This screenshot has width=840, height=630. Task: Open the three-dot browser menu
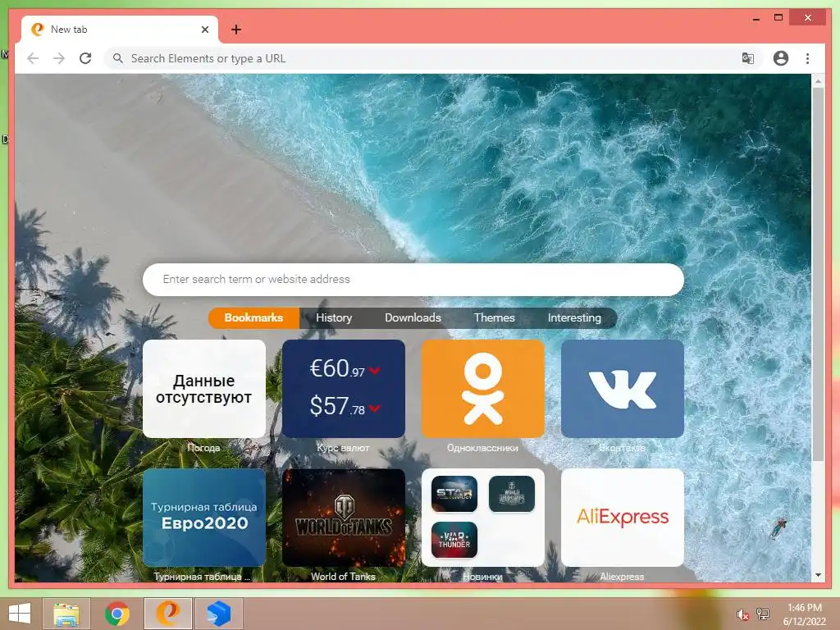(x=807, y=58)
